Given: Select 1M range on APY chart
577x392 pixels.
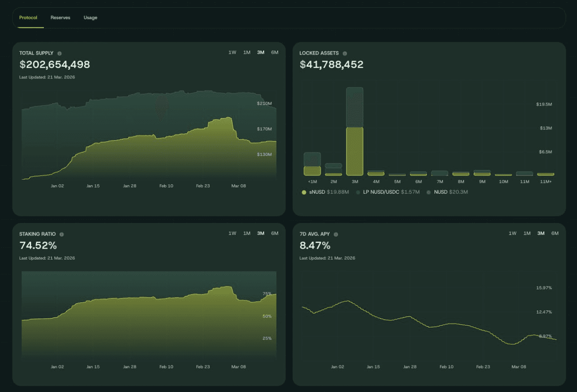Looking at the screenshot, I should pyautogui.click(x=527, y=233).
